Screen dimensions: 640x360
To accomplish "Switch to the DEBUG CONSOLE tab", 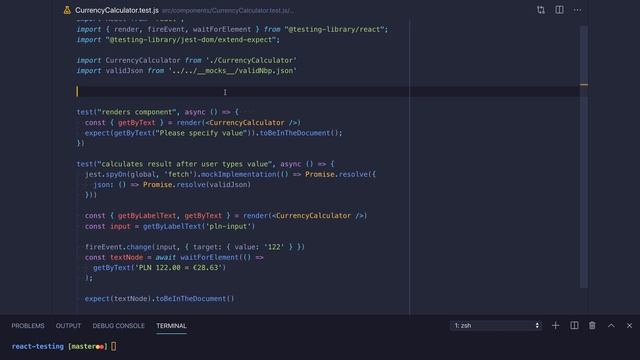I will coord(118,326).
